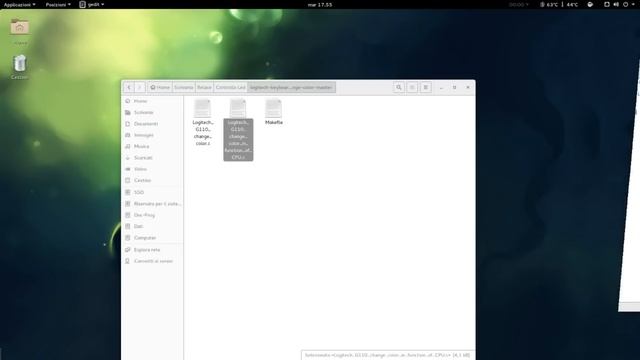Go forward using the forward arrow

(139, 87)
